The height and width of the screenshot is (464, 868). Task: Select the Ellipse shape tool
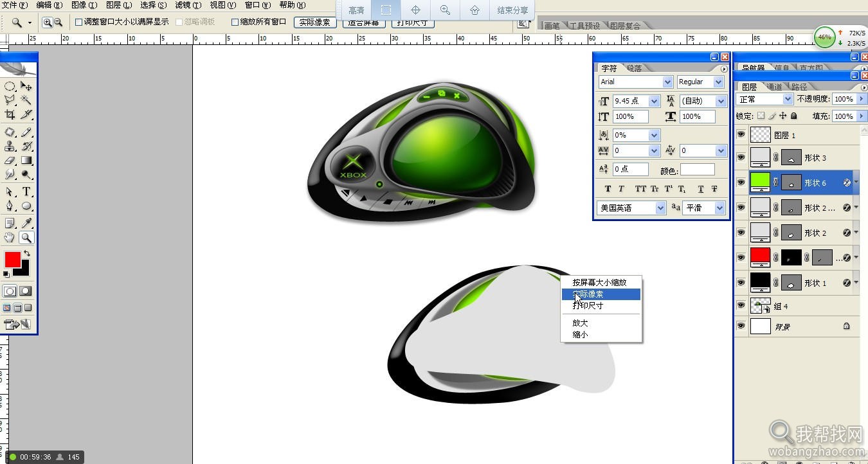(x=26, y=206)
